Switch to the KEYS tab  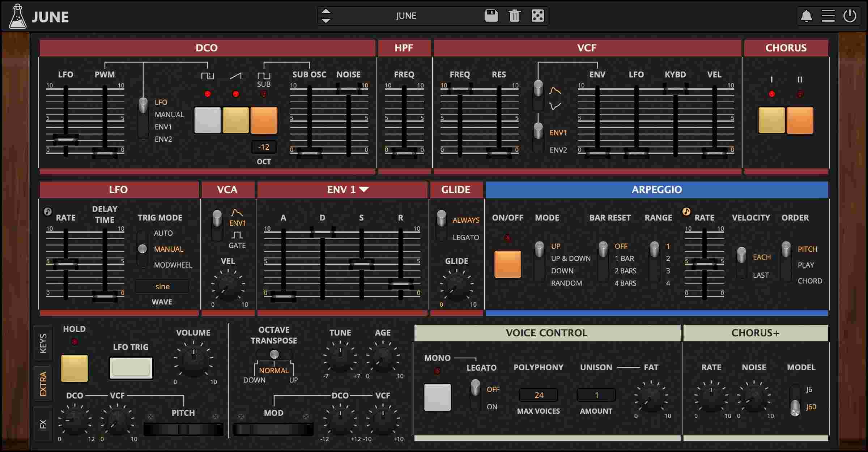click(x=43, y=343)
